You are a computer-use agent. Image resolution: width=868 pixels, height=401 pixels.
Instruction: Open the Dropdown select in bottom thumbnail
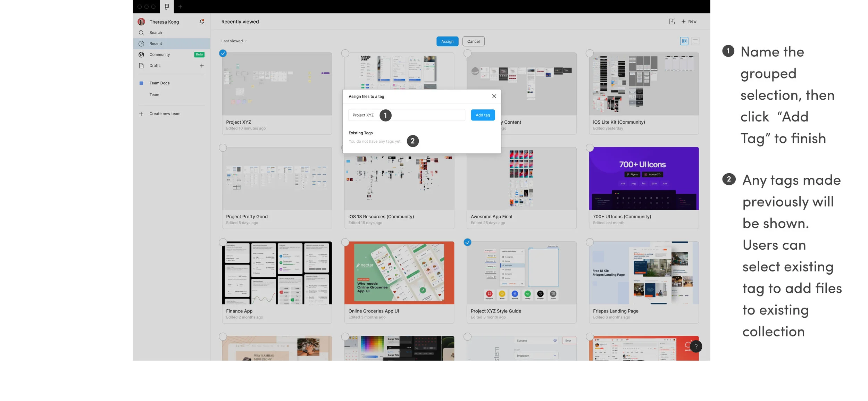(x=536, y=356)
